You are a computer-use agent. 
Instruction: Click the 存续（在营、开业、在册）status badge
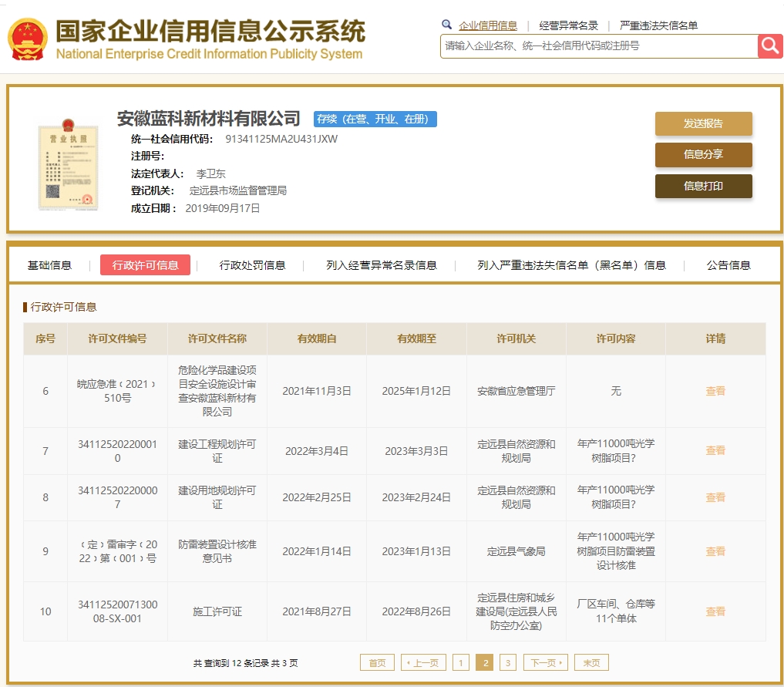(x=375, y=119)
